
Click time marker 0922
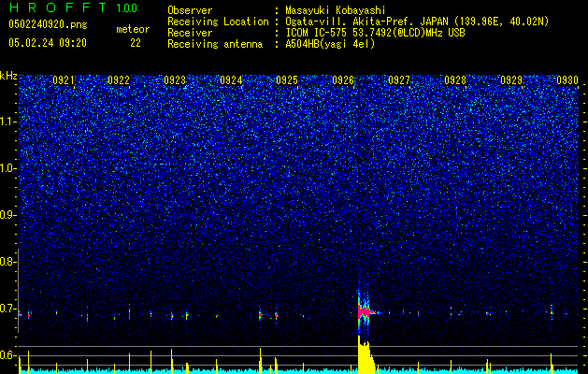click(x=119, y=80)
